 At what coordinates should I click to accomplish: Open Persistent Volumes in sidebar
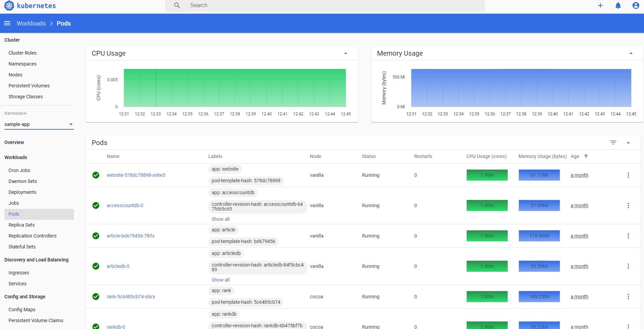29,86
